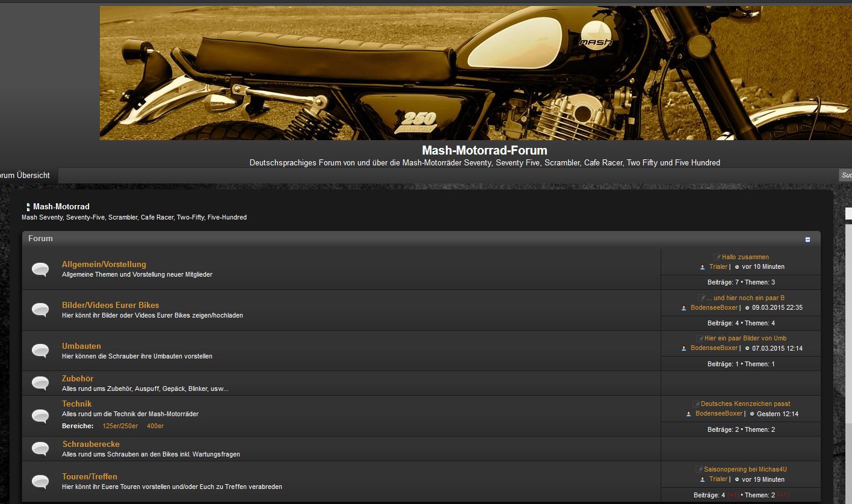Open latest post 'Hier ein paar Bilder von Umb'
Image resolution: width=852 pixels, height=504 pixels.
pos(745,338)
